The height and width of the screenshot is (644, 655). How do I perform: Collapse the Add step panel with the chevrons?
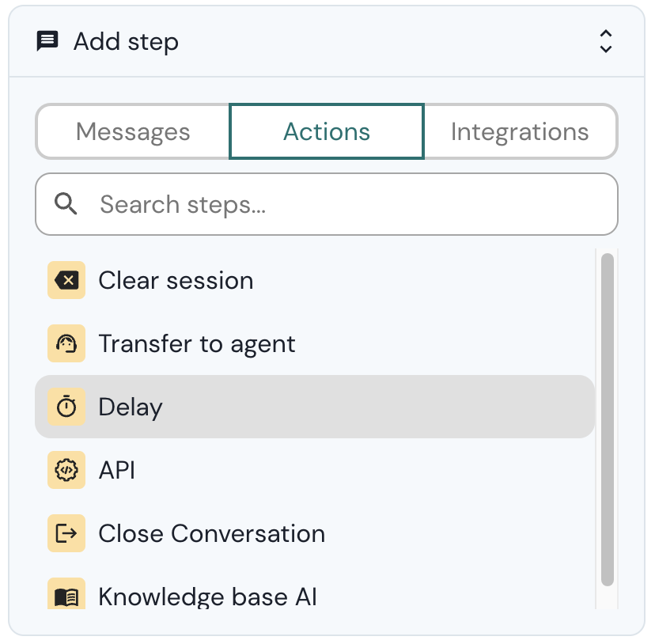pyautogui.click(x=606, y=41)
